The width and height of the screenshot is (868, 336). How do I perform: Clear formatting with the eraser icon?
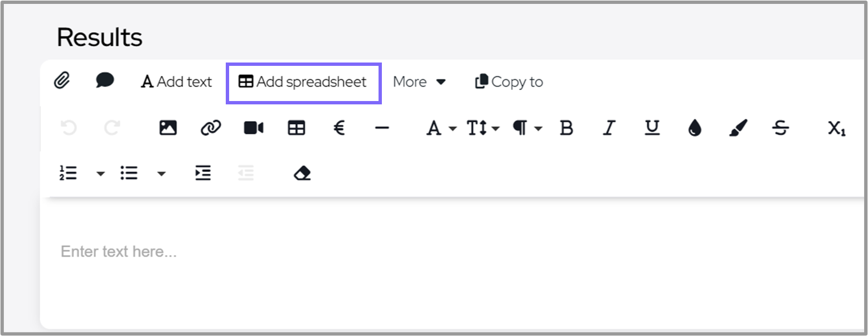tap(302, 174)
